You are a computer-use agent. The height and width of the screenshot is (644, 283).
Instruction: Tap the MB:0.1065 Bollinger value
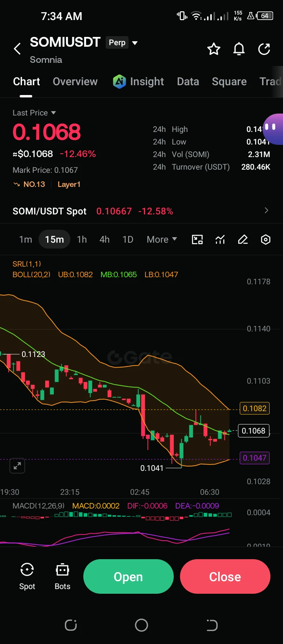tap(119, 274)
